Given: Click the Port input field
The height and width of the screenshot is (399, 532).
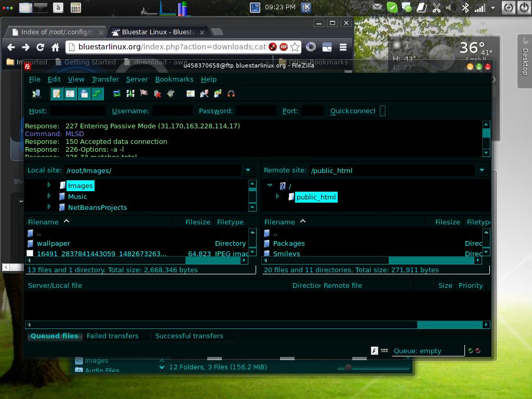Looking at the screenshot, I should (312, 111).
